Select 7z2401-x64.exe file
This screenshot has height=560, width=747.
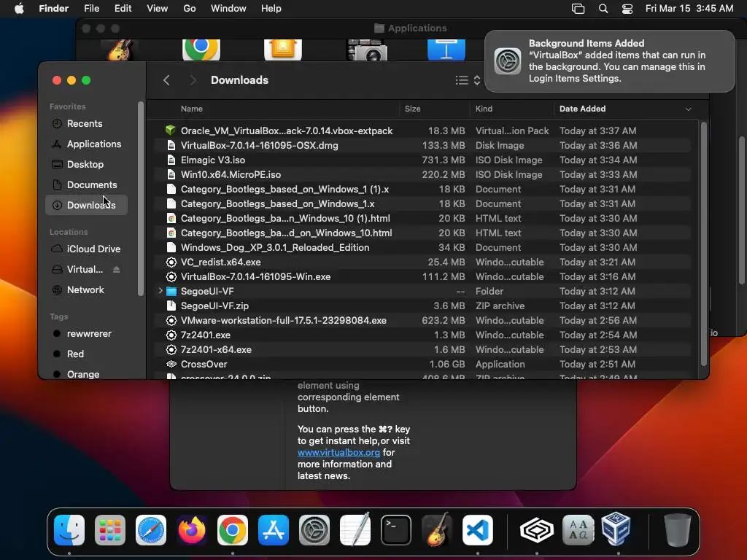(423, 349)
